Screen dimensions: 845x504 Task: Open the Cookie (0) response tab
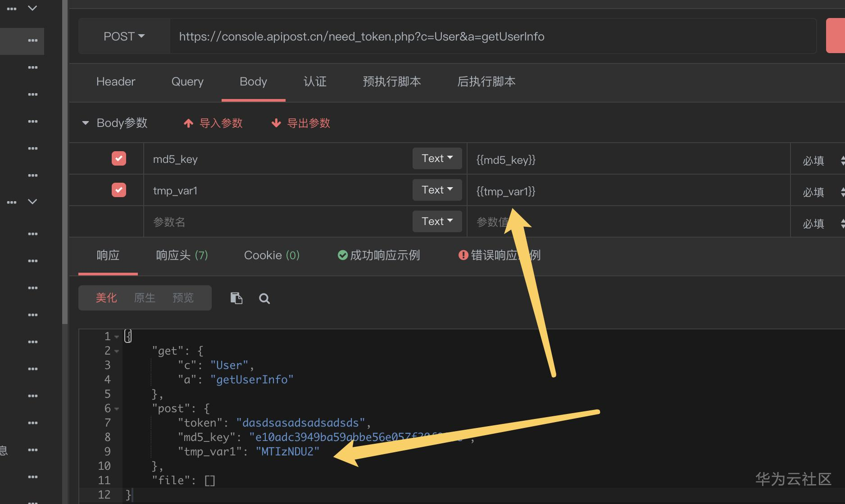click(272, 255)
